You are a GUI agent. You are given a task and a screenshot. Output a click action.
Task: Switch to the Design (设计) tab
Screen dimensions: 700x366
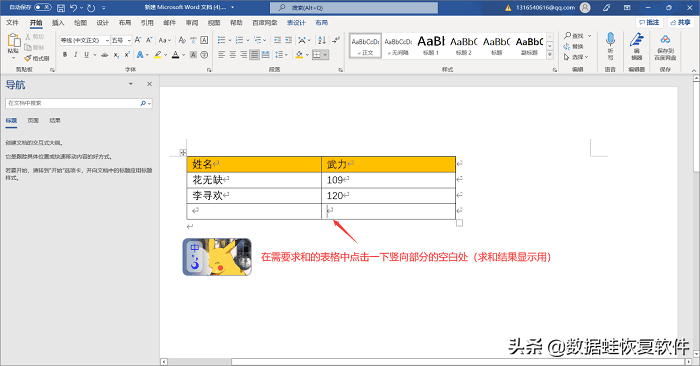[x=103, y=22]
